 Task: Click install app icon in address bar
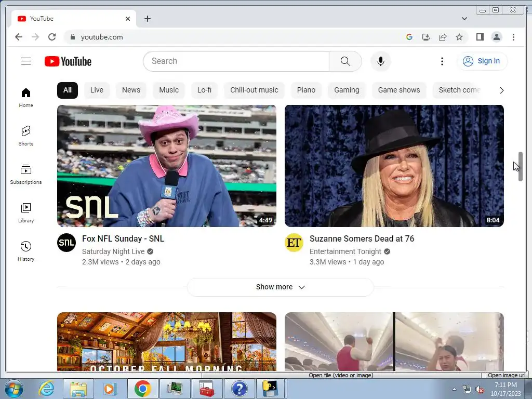click(x=426, y=37)
